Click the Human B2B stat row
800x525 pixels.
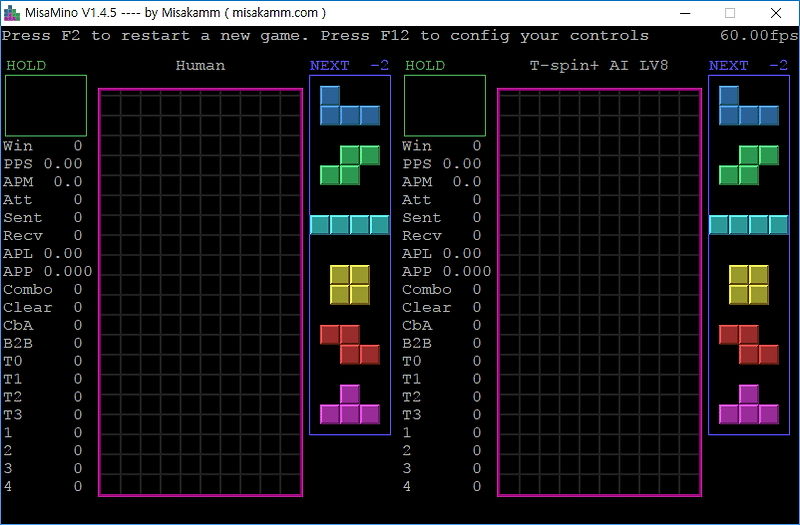click(x=43, y=343)
